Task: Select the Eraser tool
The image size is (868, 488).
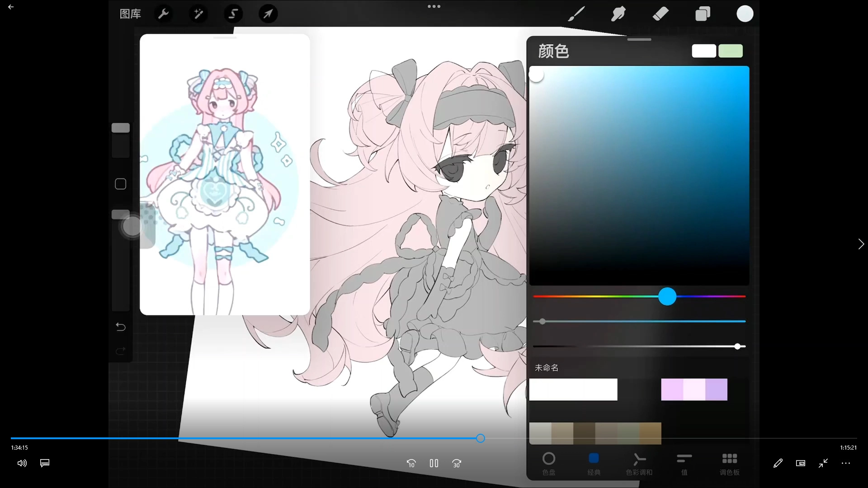Action: click(x=660, y=14)
